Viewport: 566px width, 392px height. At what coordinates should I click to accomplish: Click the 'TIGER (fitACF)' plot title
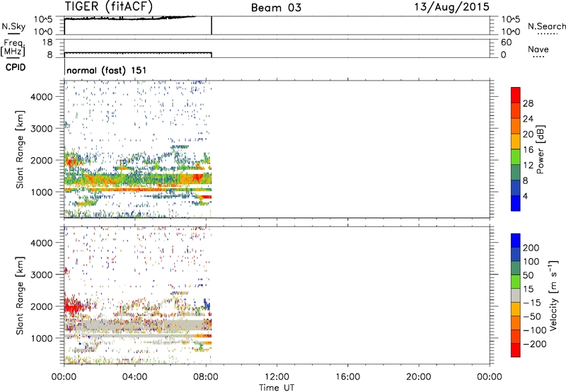(109, 6)
